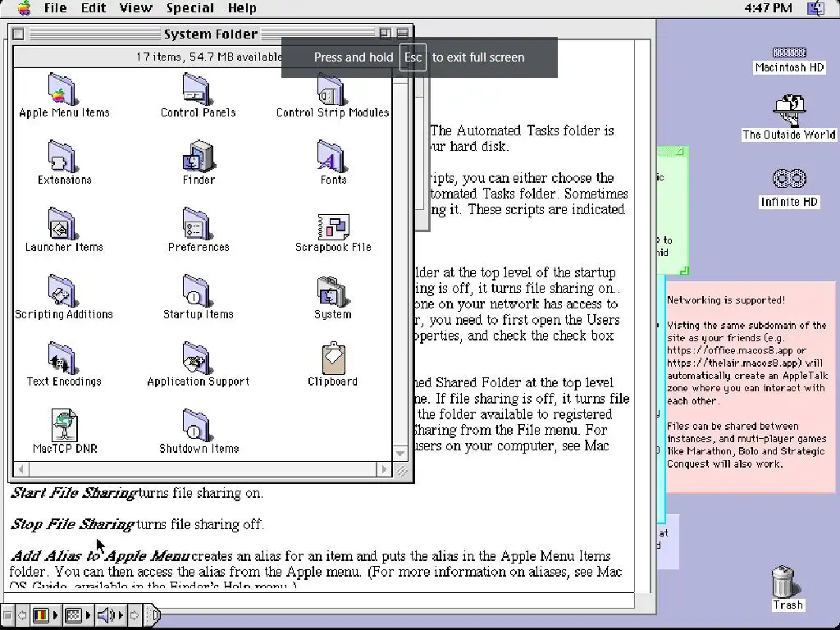Select the System suitcase icon
This screenshot has width=840, height=630.
[x=331, y=292]
